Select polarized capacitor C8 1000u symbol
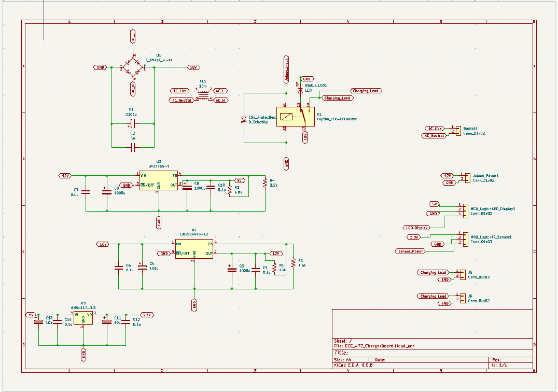558x392 pixels. click(x=107, y=191)
